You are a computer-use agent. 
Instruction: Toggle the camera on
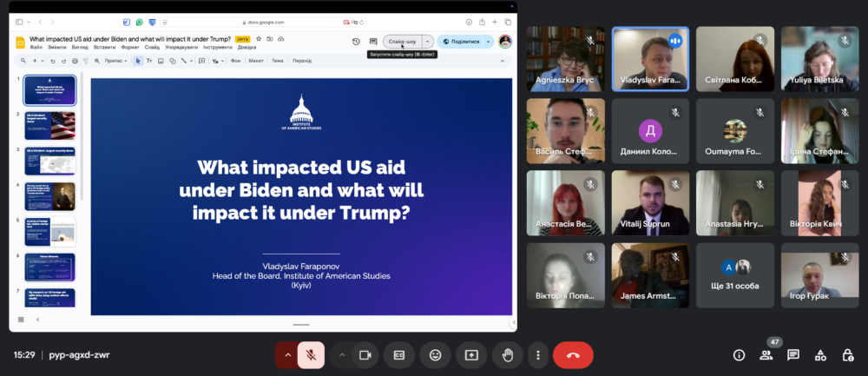click(365, 354)
